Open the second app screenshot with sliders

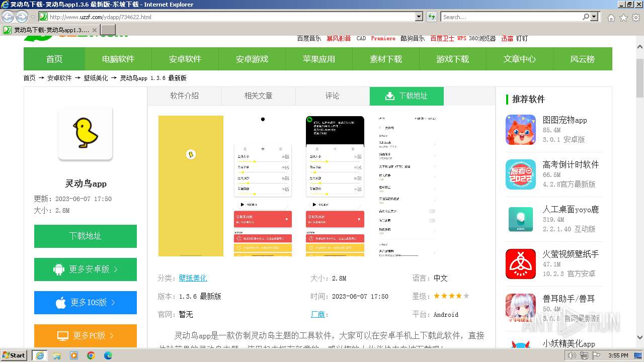point(263,186)
